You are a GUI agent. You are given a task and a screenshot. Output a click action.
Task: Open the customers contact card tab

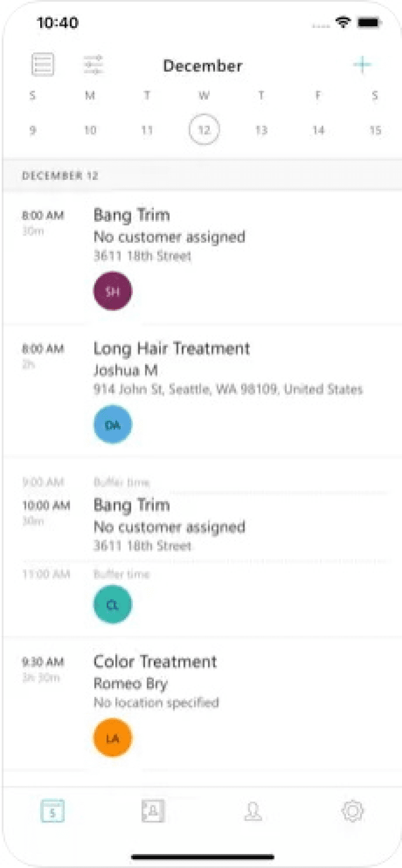click(x=153, y=811)
